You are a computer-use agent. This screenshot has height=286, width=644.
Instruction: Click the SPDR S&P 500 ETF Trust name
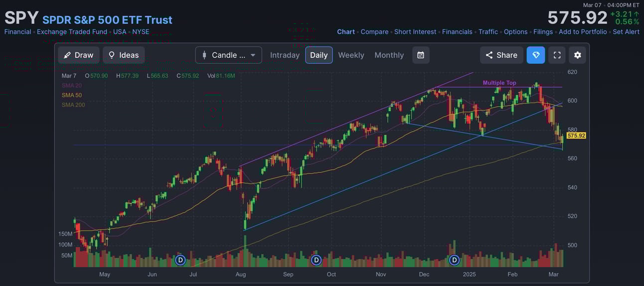coord(107,20)
